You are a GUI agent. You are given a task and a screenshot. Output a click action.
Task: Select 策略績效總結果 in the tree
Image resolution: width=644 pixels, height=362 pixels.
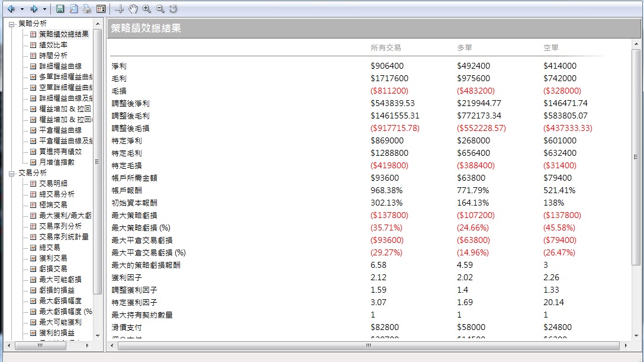[64, 34]
